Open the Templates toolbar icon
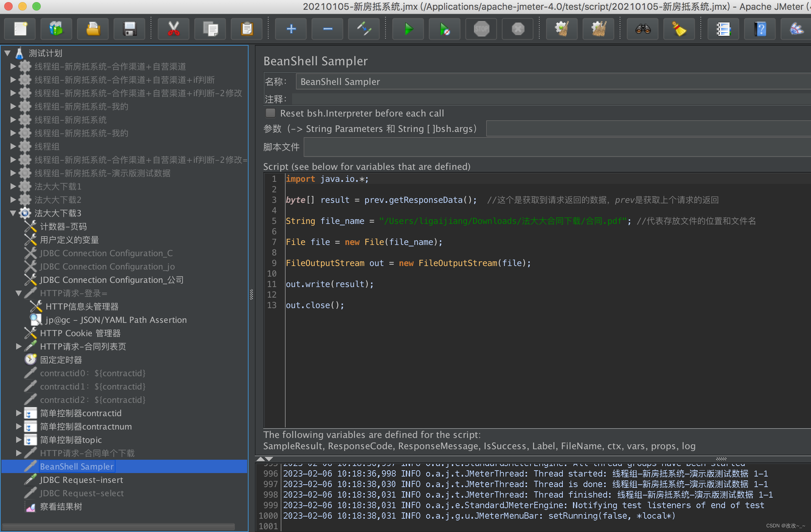This screenshot has width=811, height=532. [x=57, y=29]
